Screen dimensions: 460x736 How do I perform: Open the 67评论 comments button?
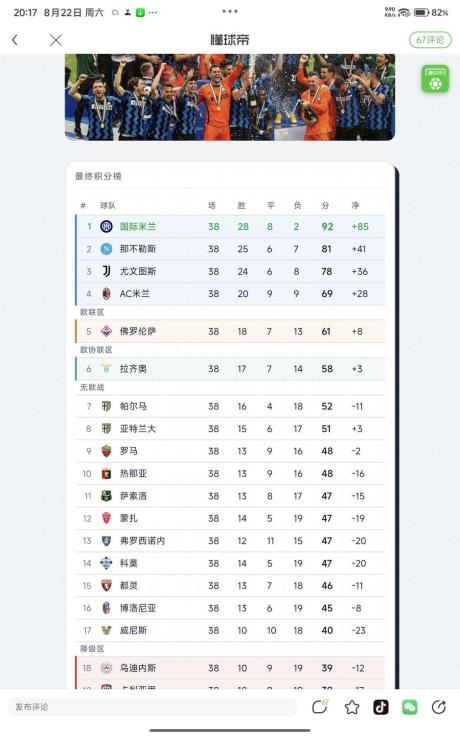coord(430,40)
